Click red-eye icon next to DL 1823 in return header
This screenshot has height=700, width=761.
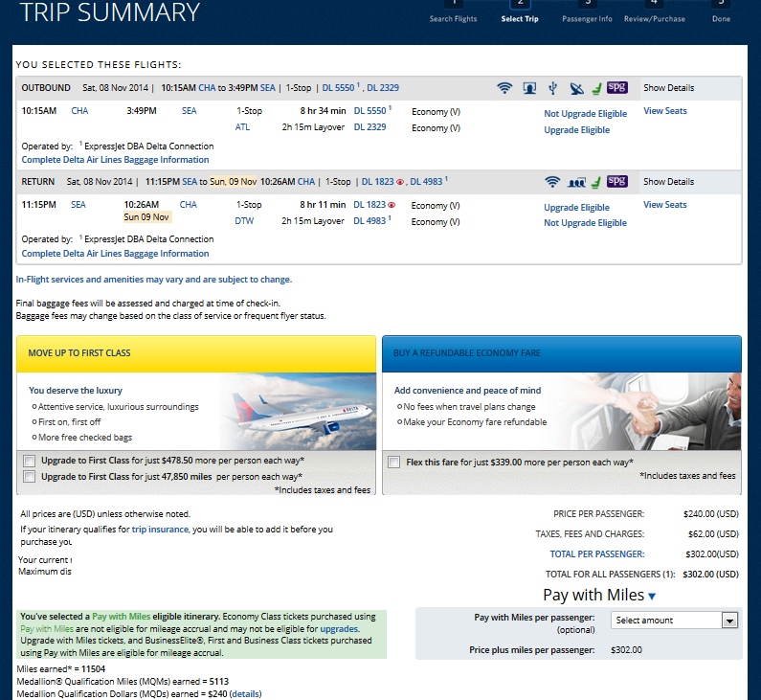pyautogui.click(x=401, y=182)
